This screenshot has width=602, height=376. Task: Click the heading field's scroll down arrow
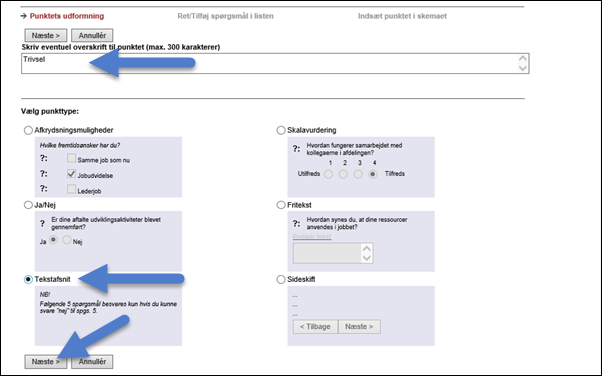[523, 68]
